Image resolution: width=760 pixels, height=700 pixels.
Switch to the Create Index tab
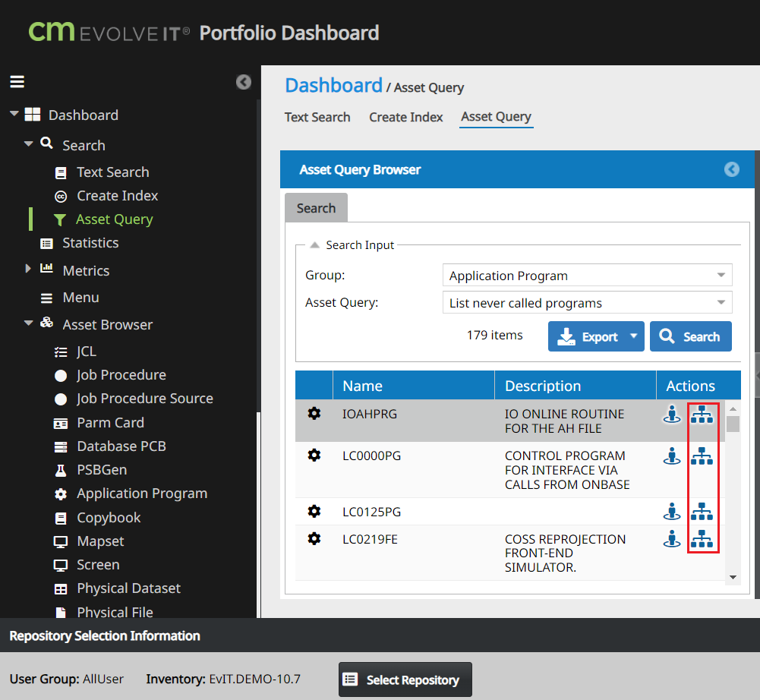(405, 118)
